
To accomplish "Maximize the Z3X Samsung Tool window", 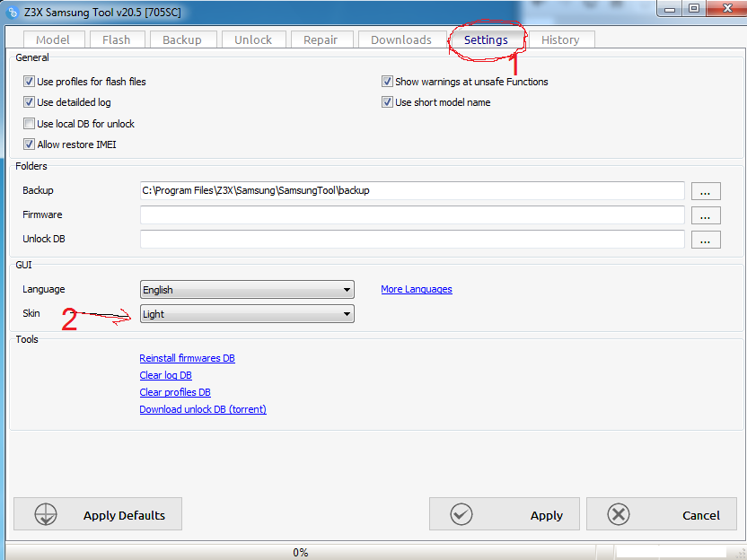I will click(694, 9).
